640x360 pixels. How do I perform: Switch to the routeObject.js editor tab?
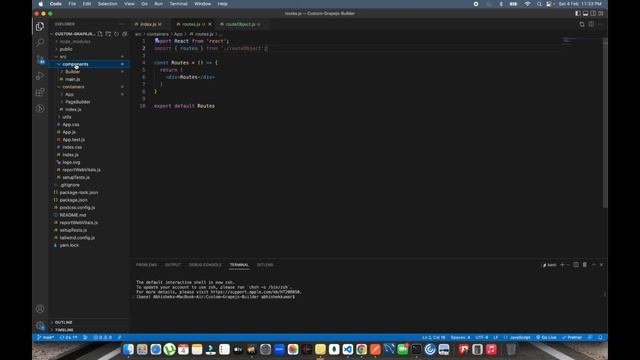(240, 24)
